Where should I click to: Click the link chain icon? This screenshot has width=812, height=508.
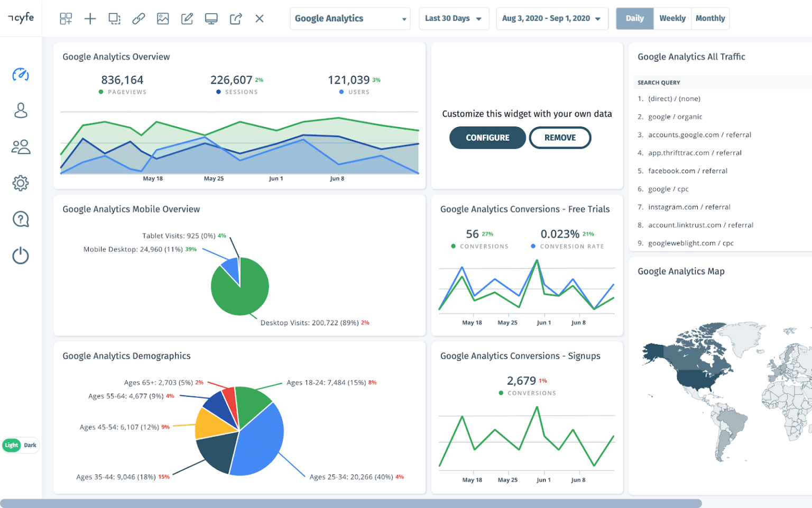pyautogui.click(x=139, y=19)
